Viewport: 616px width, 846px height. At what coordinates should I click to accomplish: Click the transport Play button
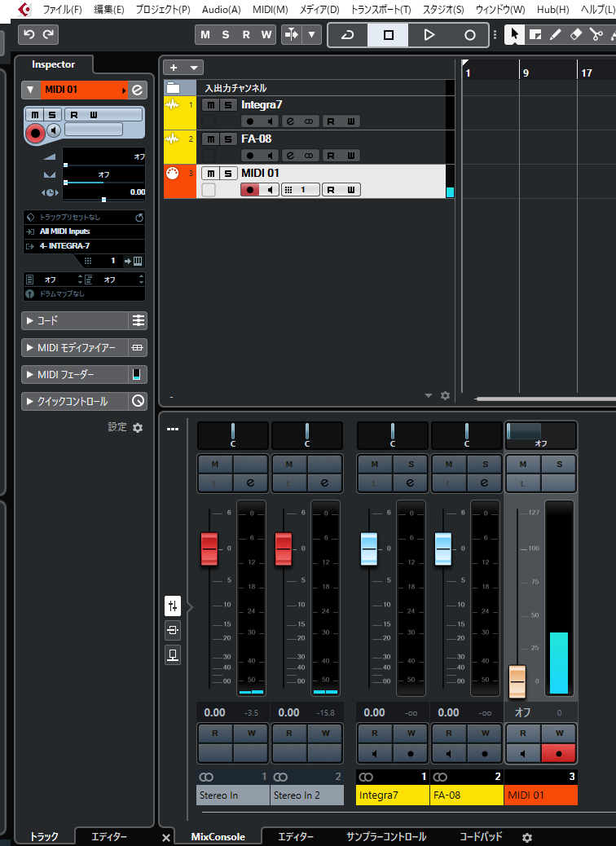point(429,35)
